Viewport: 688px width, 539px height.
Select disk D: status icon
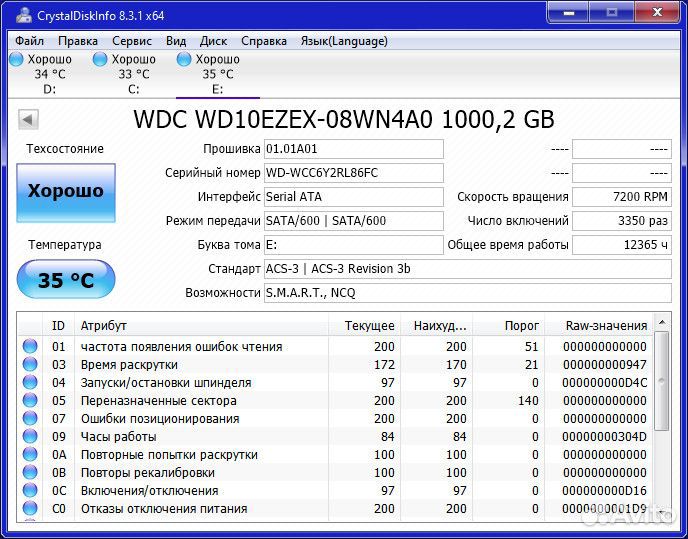[x=16, y=59]
